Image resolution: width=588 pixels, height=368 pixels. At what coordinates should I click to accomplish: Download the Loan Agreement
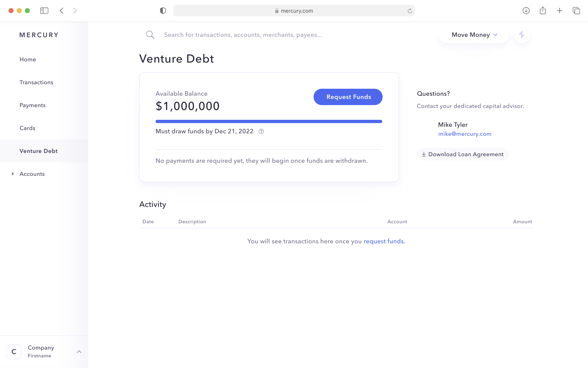463,154
